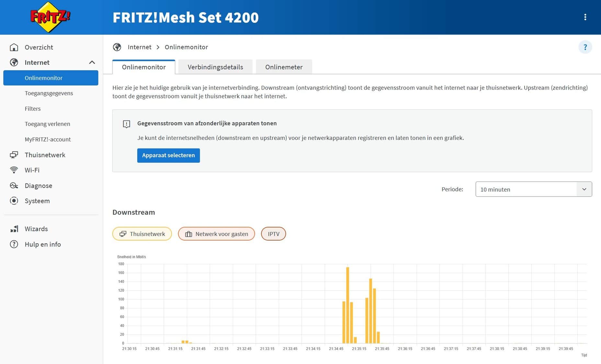Expand the Hulp en info section
Image resolution: width=601 pixels, height=364 pixels.
click(43, 244)
